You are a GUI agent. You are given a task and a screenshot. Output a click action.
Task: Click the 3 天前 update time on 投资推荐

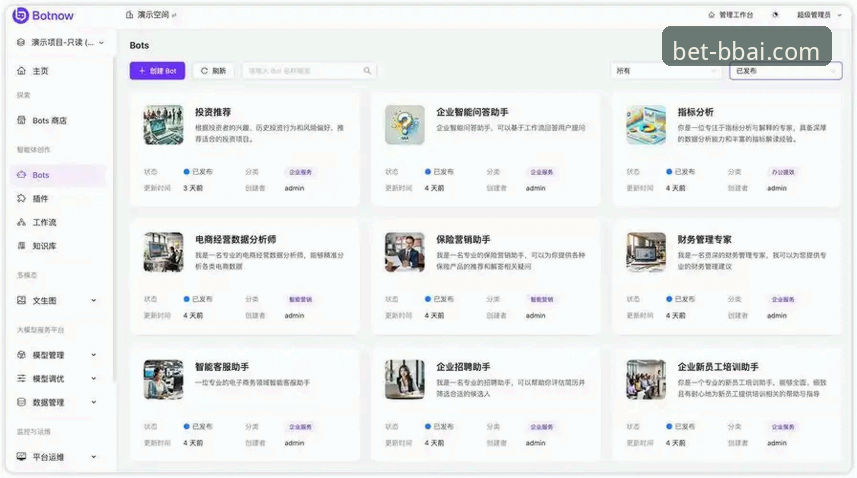[193, 188]
